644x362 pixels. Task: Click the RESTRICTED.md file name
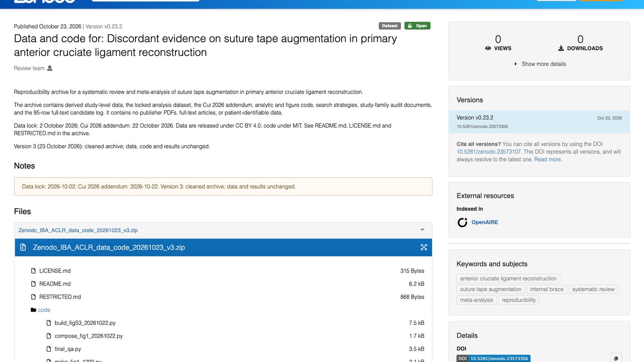click(x=60, y=297)
